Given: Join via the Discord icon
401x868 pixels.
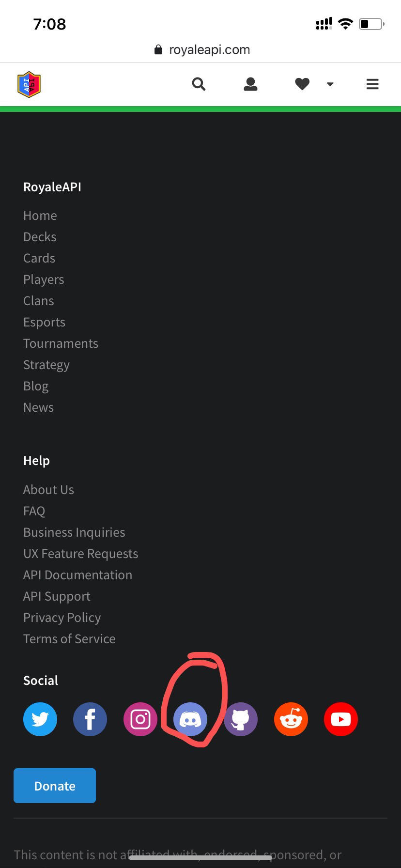Looking at the screenshot, I should [190, 719].
